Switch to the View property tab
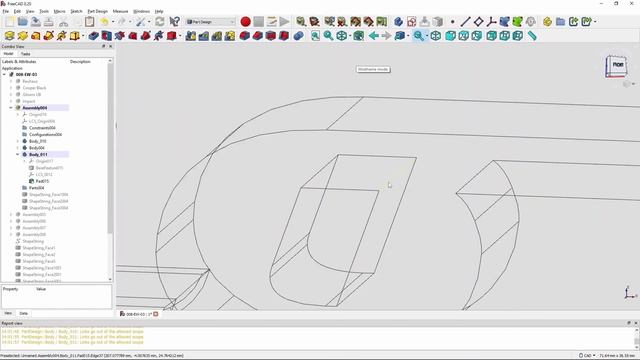 point(8,313)
